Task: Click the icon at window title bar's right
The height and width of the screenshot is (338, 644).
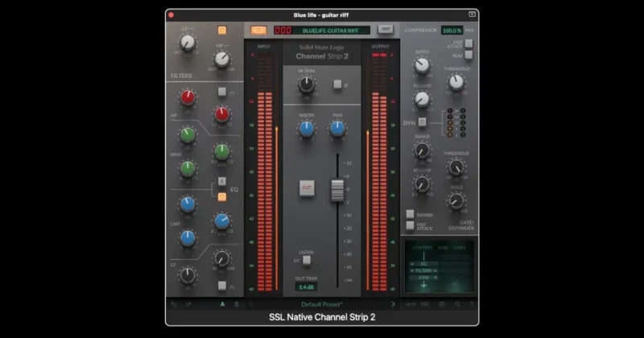Action: tap(472, 14)
